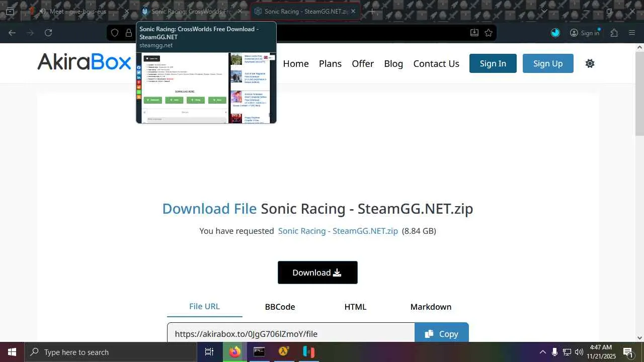Screen dimensions: 644x362
Task: Click the 'Download File' heading text
Action: click(209, 209)
